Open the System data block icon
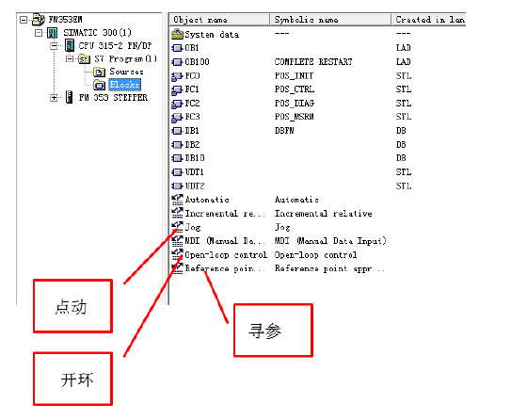The image size is (511, 420). pyautogui.click(x=177, y=34)
